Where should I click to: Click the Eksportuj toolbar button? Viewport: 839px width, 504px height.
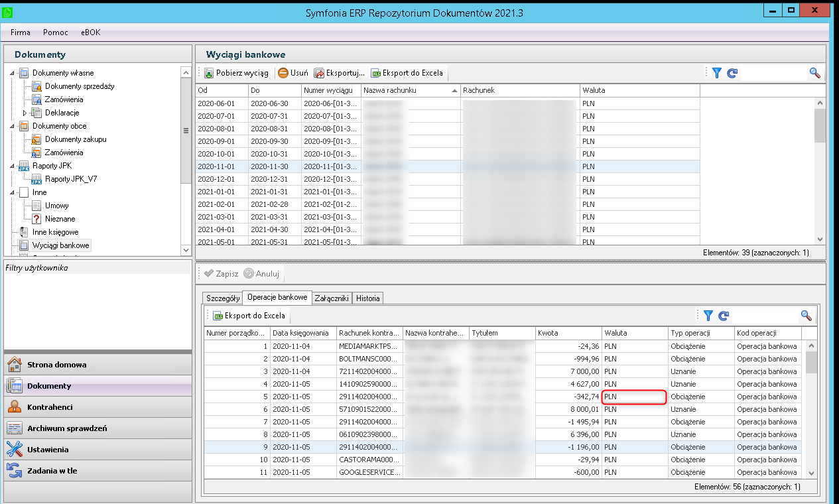(340, 73)
